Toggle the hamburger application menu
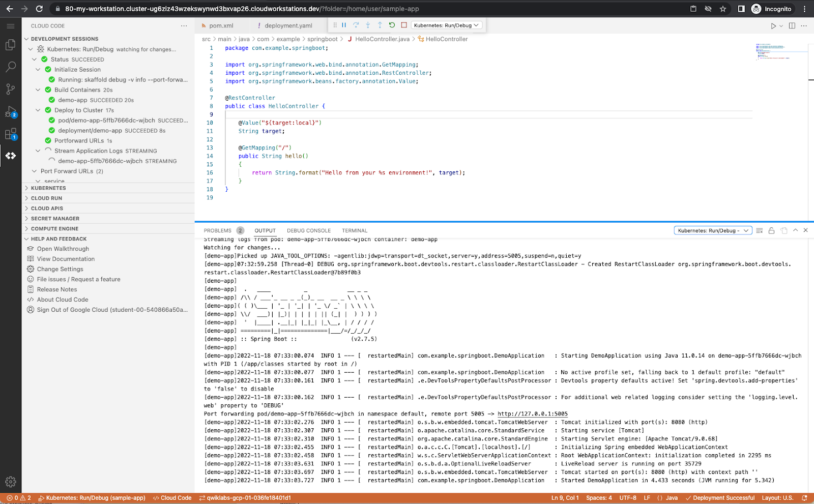Screen dimensions: 814x504 tap(10, 25)
